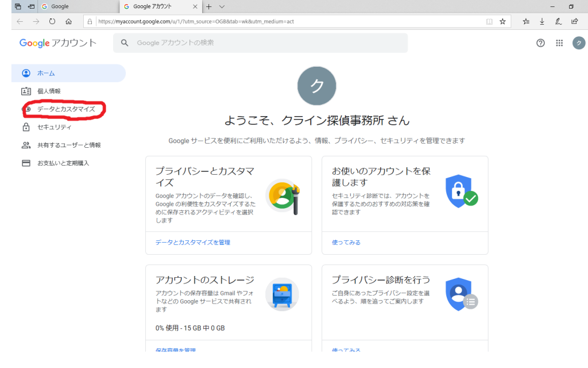The height and width of the screenshot is (368, 588).
Task: Click the share icon in browser toolbar
Action: coord(574,21)
